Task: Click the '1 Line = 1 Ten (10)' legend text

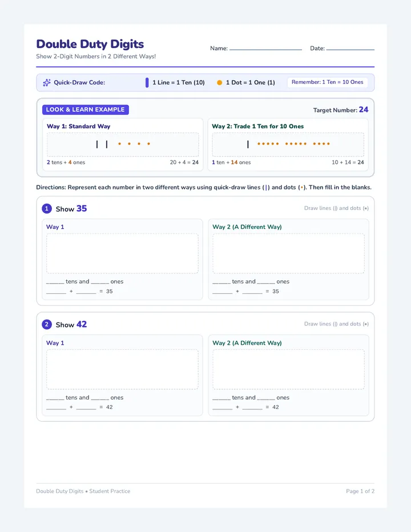Action: [x=179, y=82]
